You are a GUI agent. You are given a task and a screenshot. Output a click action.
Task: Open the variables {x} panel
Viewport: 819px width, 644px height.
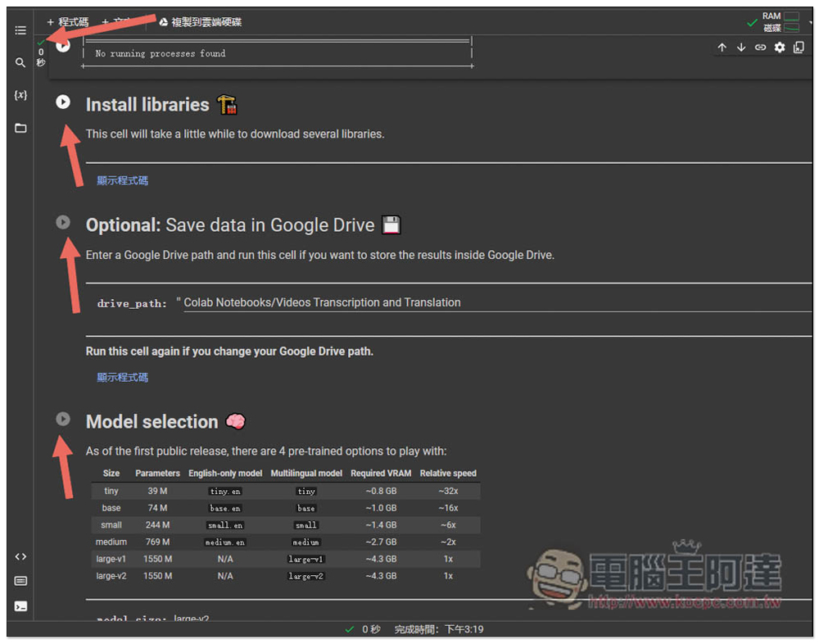click(x=20, y=95)
